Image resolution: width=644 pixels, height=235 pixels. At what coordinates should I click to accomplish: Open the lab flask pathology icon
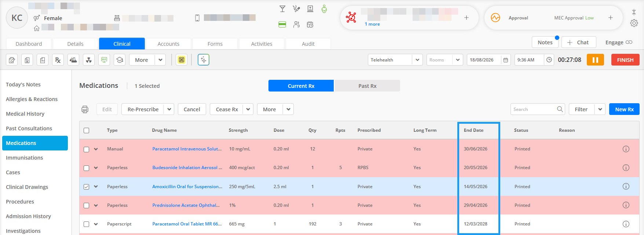coord(73,60)
